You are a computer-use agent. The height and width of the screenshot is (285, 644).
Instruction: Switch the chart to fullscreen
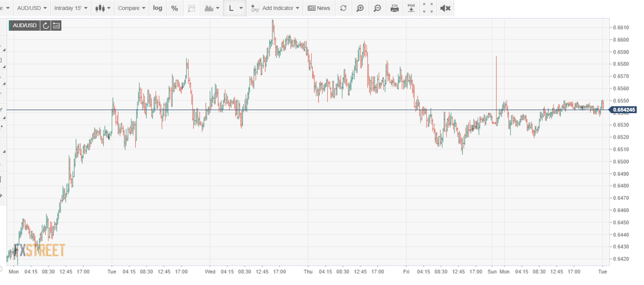point(428,8)
